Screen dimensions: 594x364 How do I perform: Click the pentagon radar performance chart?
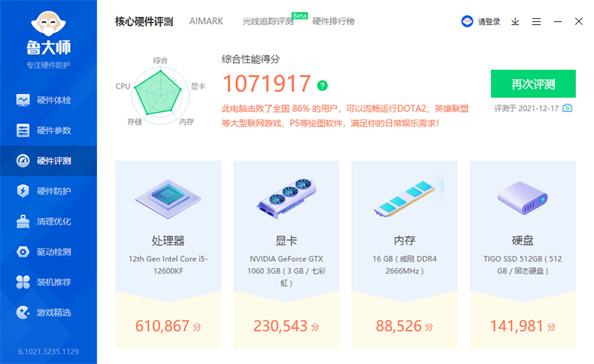tap(159, 94)
